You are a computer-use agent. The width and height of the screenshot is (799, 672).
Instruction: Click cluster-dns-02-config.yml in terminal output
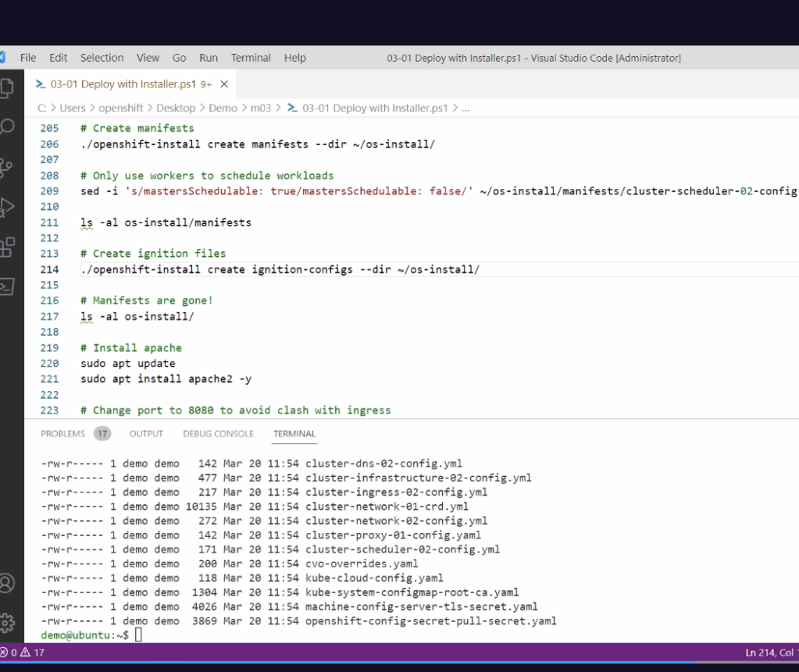click(x=383, y=464)
